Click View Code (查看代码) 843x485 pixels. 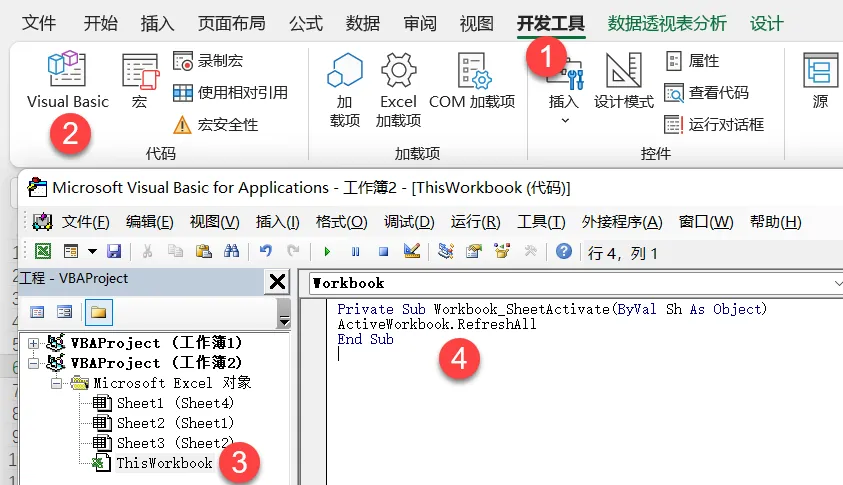[x=706, y=93]
